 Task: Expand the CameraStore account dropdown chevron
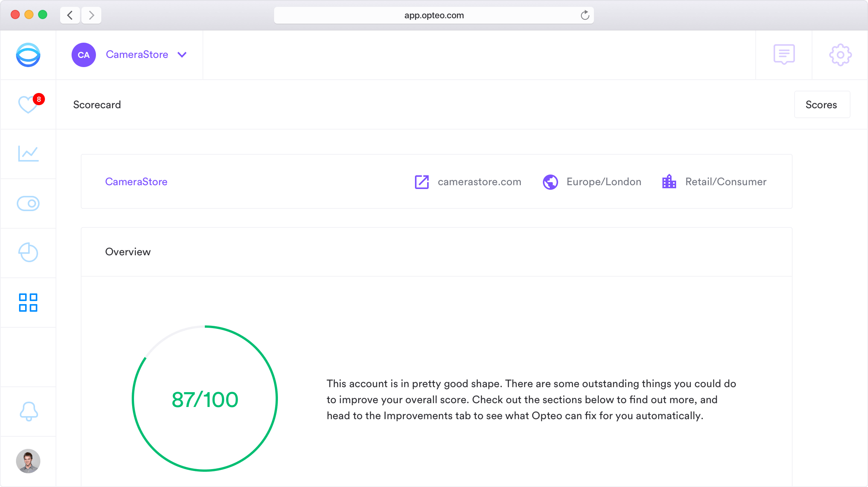182,55
